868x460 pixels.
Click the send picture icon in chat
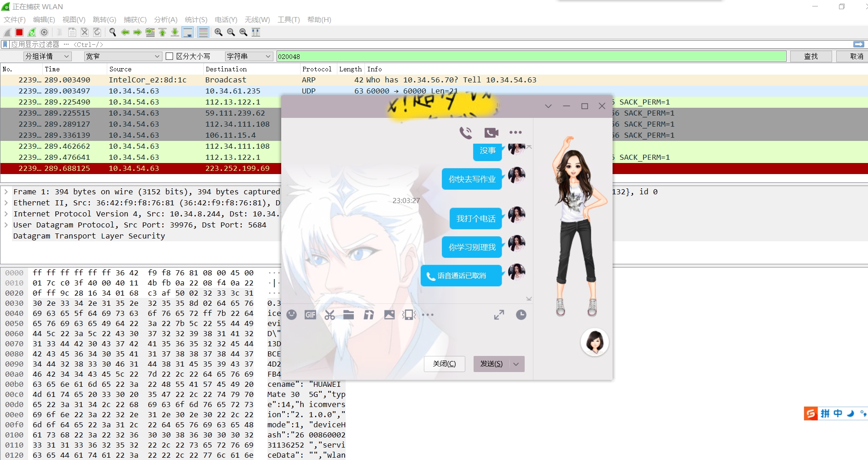click(389, 314)
